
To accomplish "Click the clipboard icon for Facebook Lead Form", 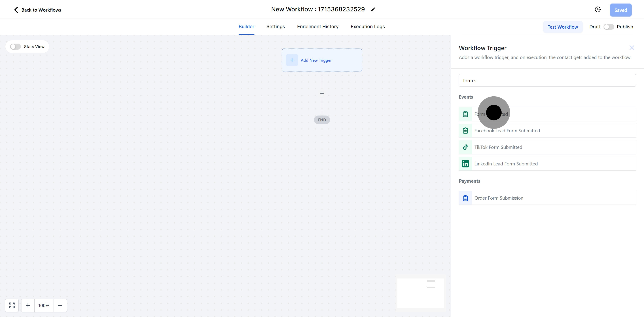I will (465, 130).
